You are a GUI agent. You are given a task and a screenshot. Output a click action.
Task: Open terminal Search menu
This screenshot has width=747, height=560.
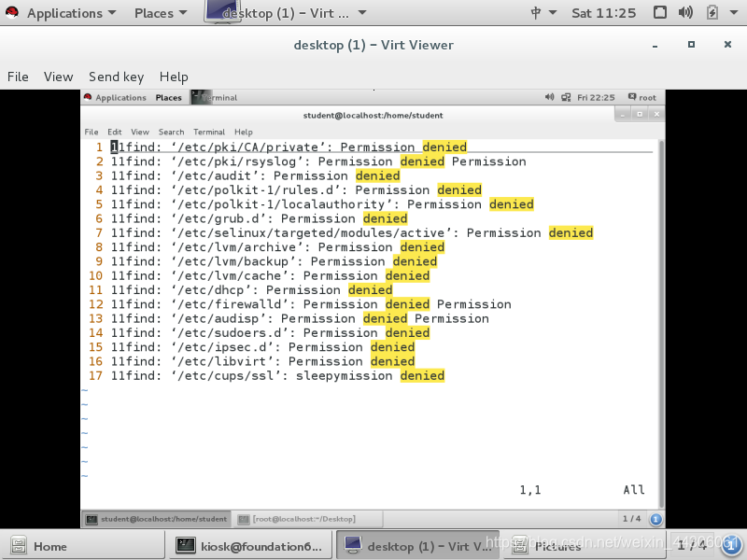(171, 132)
